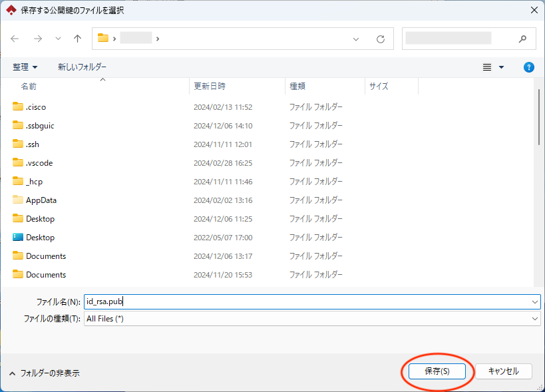545x392 pixels.
Task: Click the Forward navigation arrow
Action: [37, 39]
